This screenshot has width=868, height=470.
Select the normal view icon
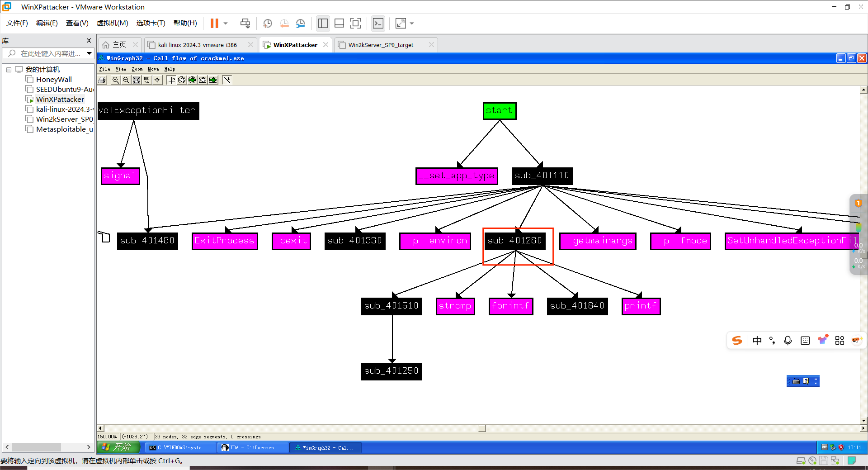(171, 80)
